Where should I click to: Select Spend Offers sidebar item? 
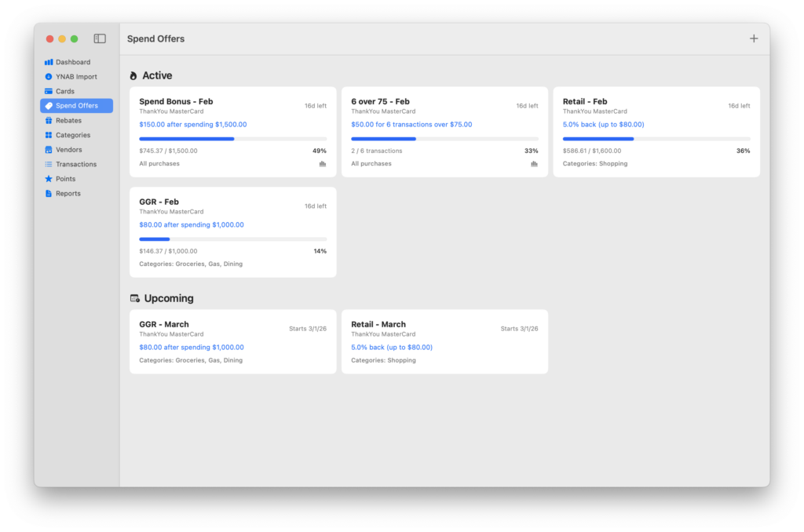(76, 106)
